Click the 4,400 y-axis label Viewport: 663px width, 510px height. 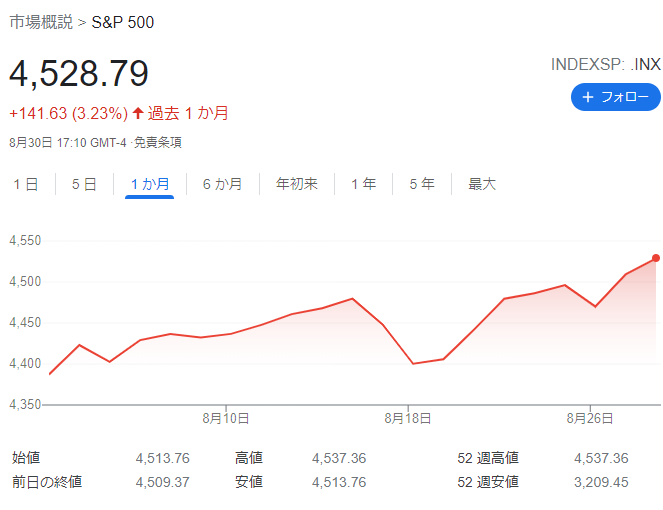[x=25, y=364]
